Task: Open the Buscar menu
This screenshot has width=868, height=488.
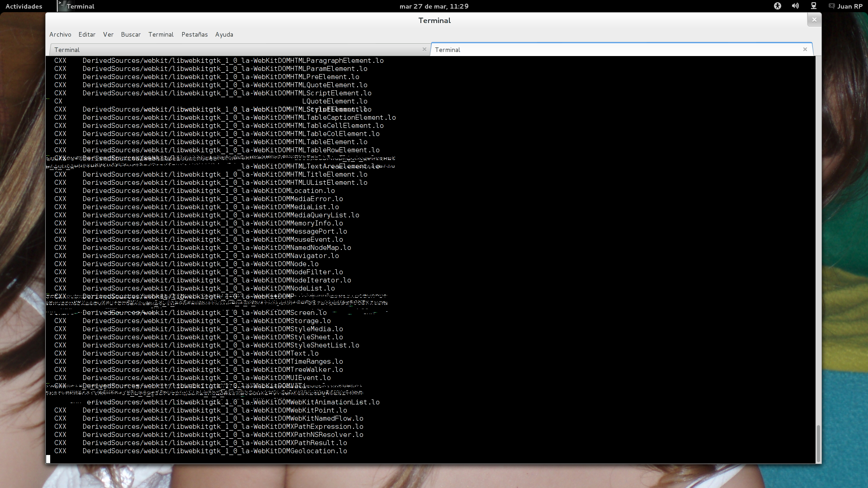Action: (131, 34)
